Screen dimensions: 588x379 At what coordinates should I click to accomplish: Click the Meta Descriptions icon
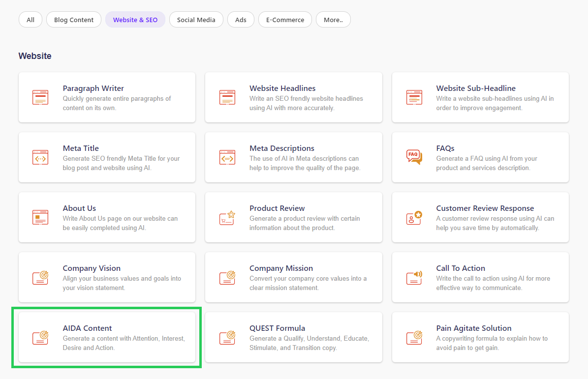227,157
